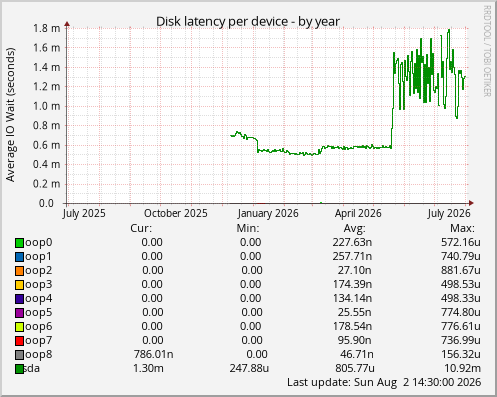Click the 'Avg:' column header
The image size is (497, 397).
355,228
